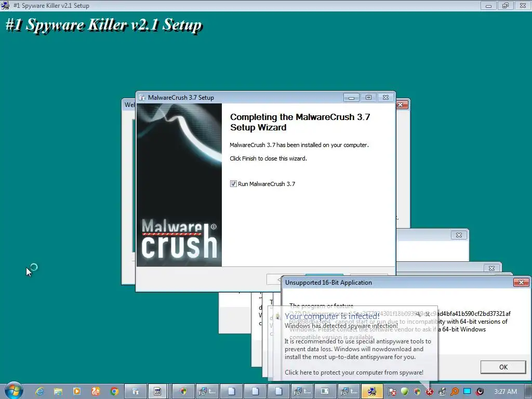Open Action Center flag in system tray

392,392
